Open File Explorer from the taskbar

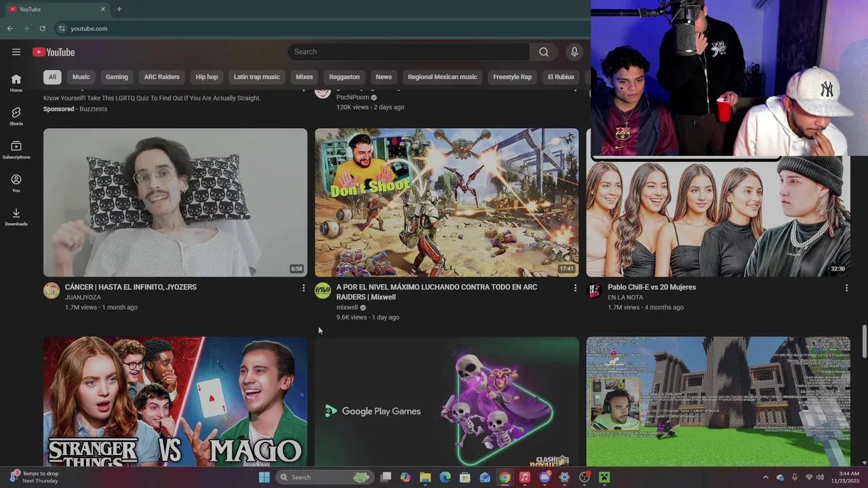(x=425, y=477)
